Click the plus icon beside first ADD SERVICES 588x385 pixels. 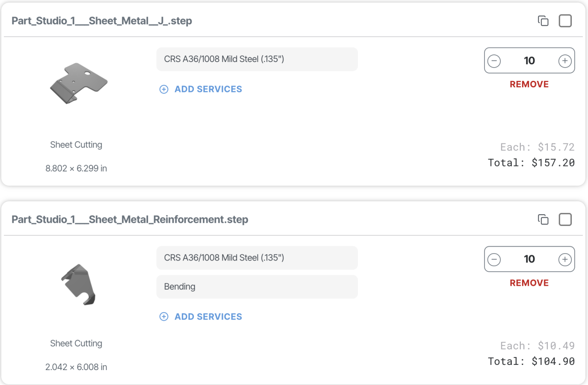(164, 89)
